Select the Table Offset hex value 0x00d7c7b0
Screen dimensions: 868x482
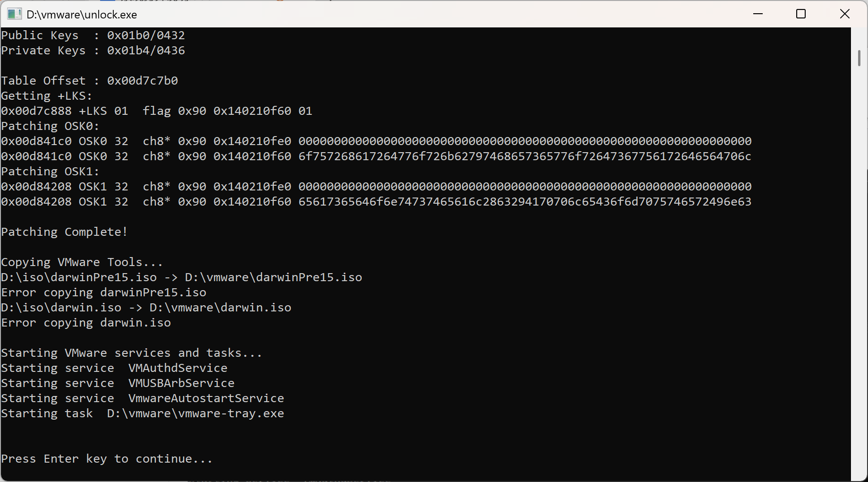(142, 80)
